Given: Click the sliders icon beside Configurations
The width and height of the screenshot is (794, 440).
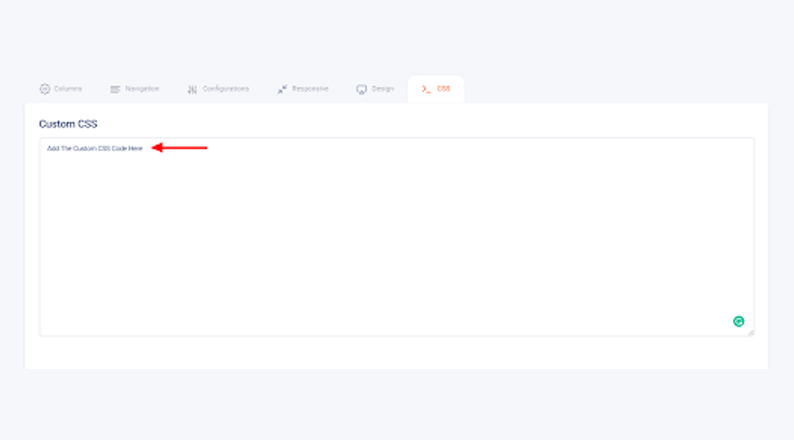Looking at the screenshot, I should (x=192, y=89).
